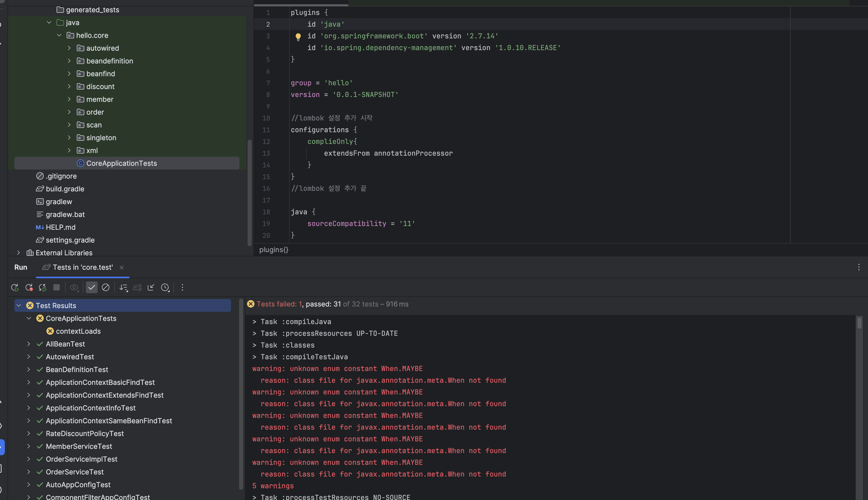Expand the discount package
868x500 pixels.
(x=69, y=87)
